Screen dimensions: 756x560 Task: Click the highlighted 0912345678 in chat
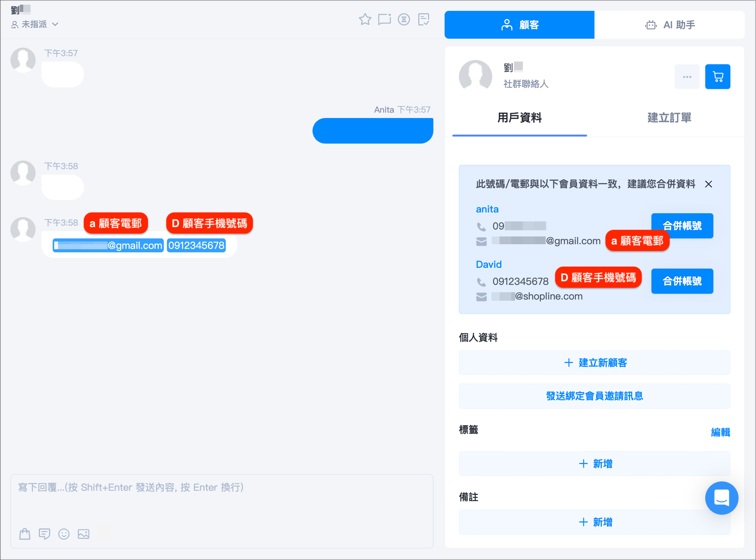196,245
